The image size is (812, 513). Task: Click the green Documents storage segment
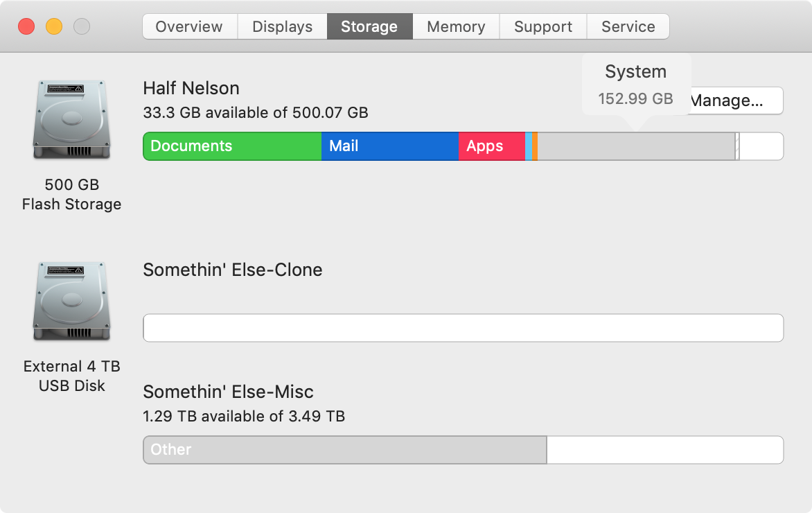coord(233,146)
